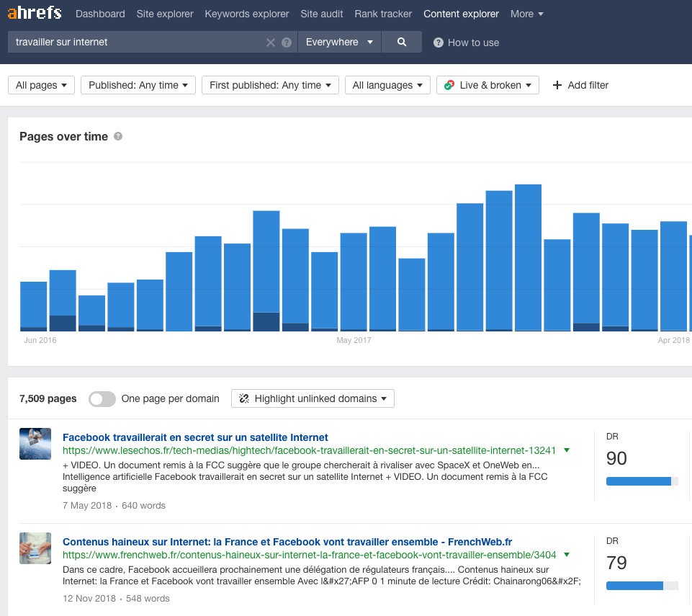Click the plus icon for Add filter
Image resolution: width=692 pixels, height=616 pixels.
tap(557, 85)
